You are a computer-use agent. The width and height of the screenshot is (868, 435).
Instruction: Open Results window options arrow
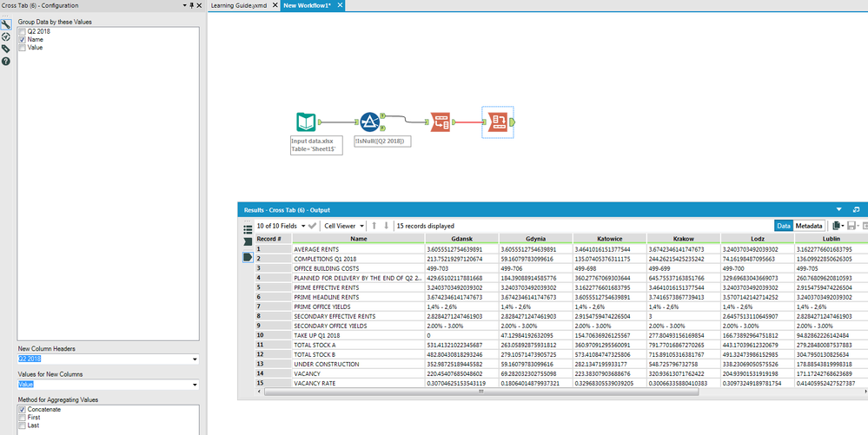point(838,210)
